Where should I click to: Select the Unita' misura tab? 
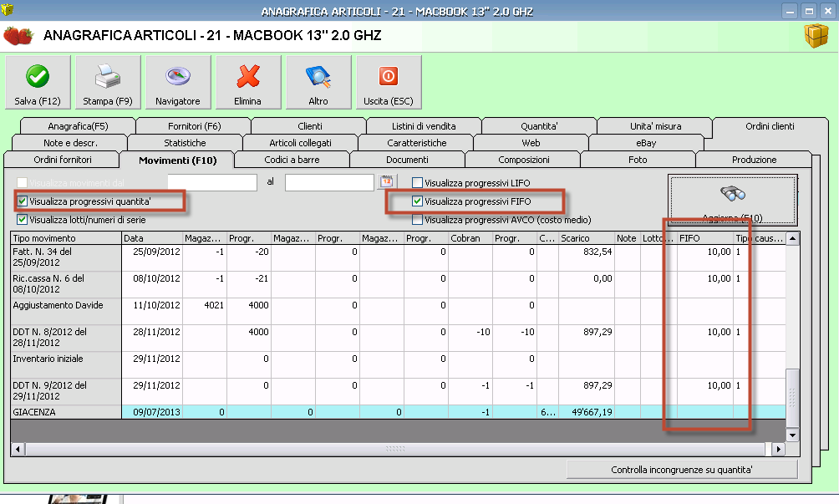click(655, 126)
